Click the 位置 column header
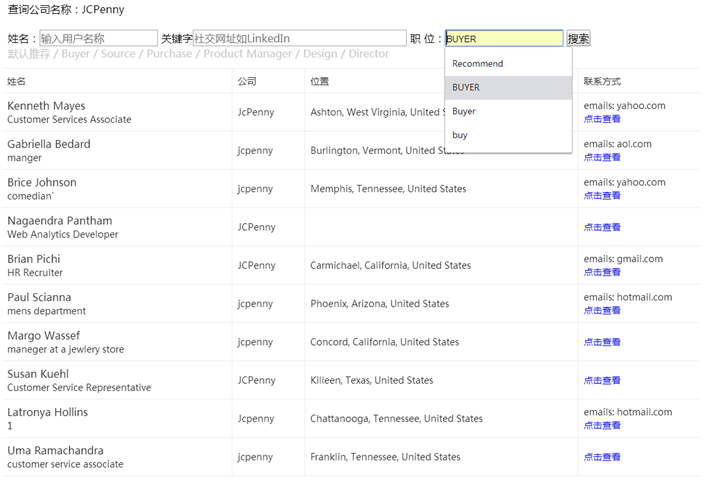The height and width of the screenshot is (492, 702). pyautogui.click(x=320, y=81)
